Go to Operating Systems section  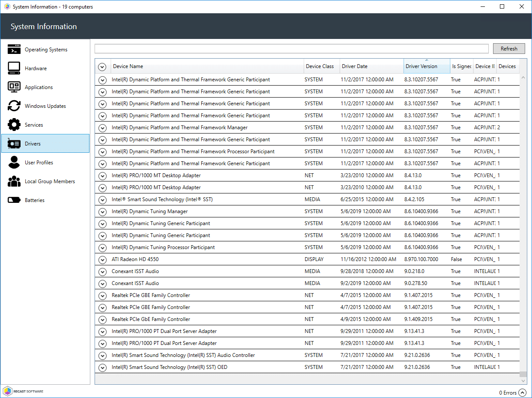click(x=46, y=50)
